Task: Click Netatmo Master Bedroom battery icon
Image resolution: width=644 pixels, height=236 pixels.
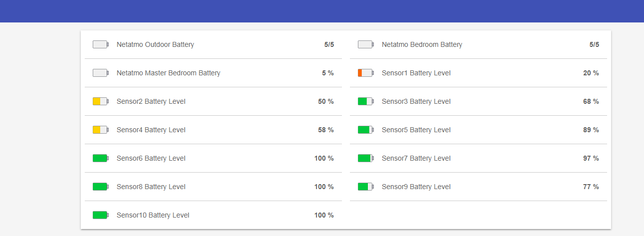Action: tap(101, 73)
